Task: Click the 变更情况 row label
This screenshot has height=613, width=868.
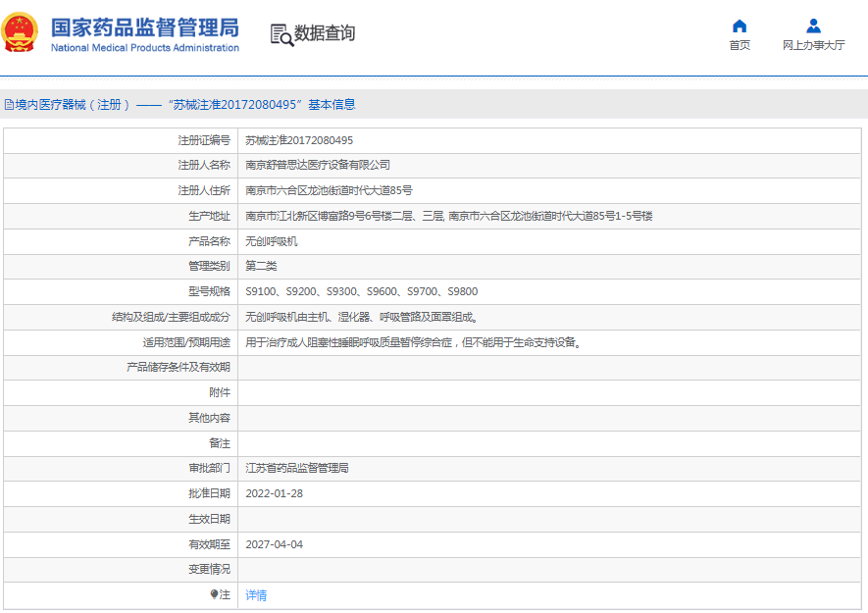Action: coord(209,569)
